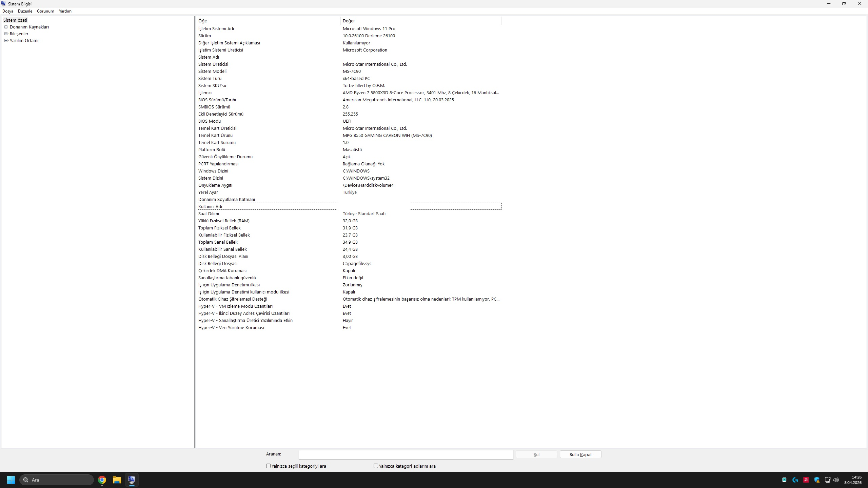Select the Kullanıcı Adı row
Viewport: 868px width, 488px height.
point(350,206)
